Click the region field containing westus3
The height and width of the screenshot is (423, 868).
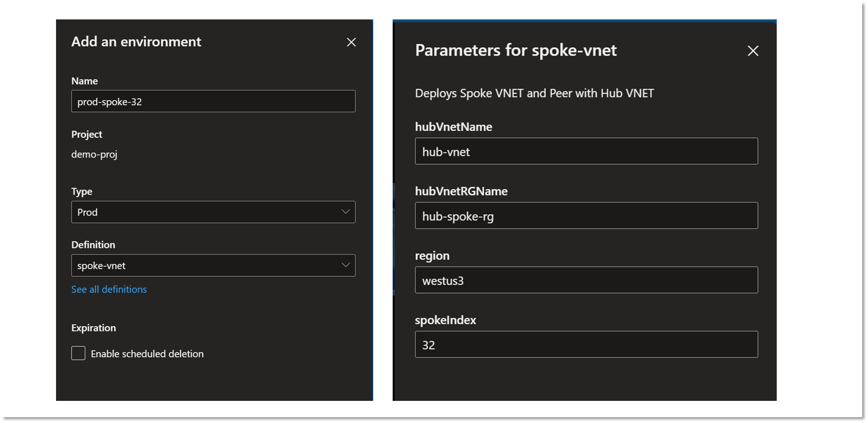pos(586,280)
